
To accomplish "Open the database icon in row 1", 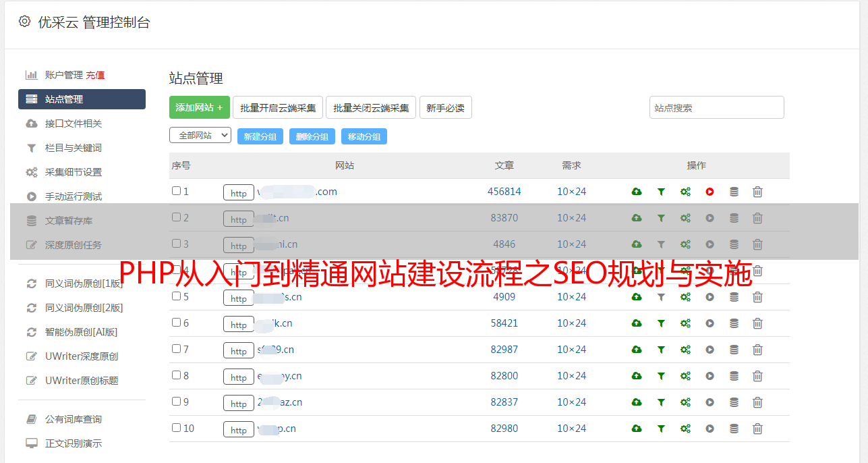I will pos(734,192).
